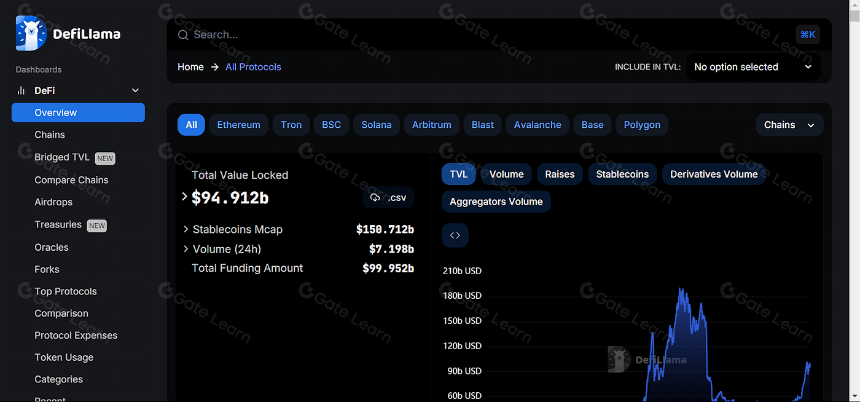Click the ⌘K shortcut badge
The height and width of the screenshot is (402, 860).
pos(807,35)
